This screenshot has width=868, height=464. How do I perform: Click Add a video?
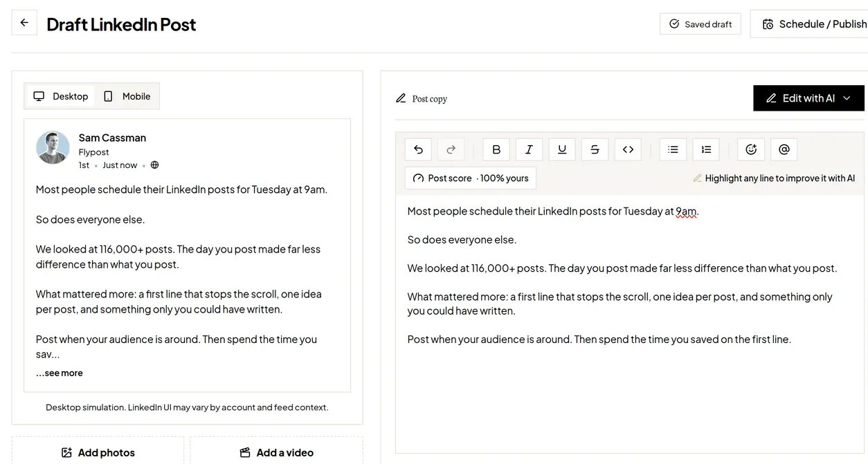(276, 452)
